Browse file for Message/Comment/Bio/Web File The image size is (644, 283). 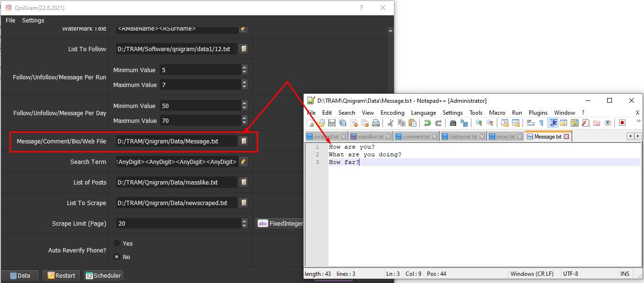[x=243, y=141]
